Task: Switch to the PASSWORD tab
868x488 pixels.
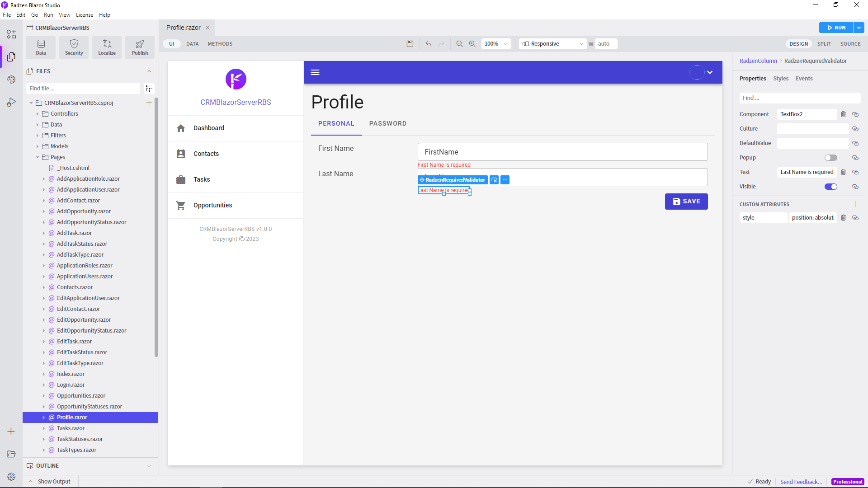Action: click(388, 123)
